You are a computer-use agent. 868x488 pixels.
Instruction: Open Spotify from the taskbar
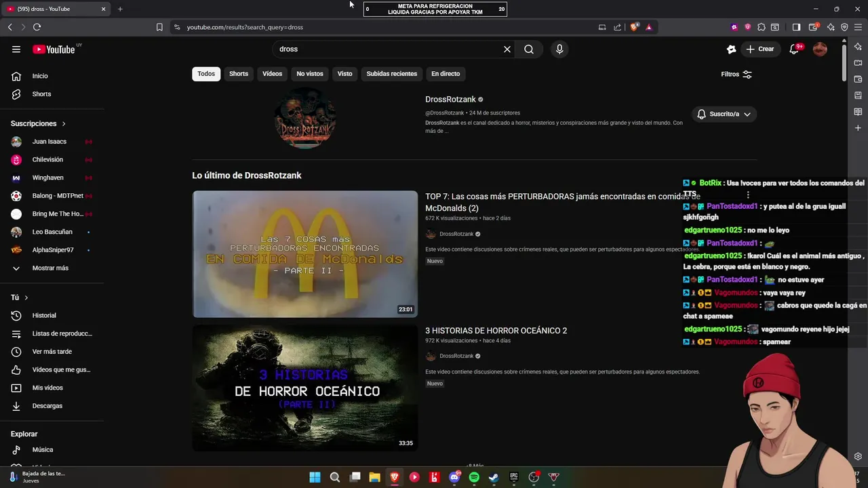[x=474, y=477]
